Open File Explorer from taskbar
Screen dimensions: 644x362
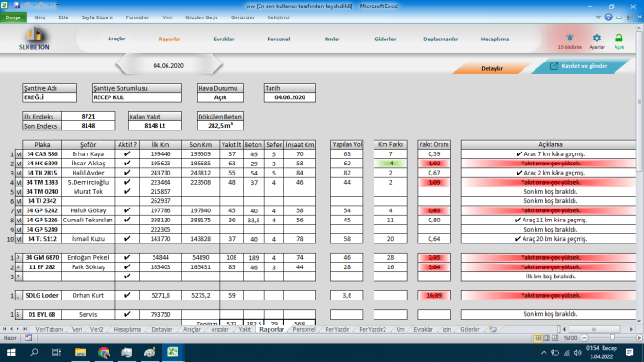81,353
